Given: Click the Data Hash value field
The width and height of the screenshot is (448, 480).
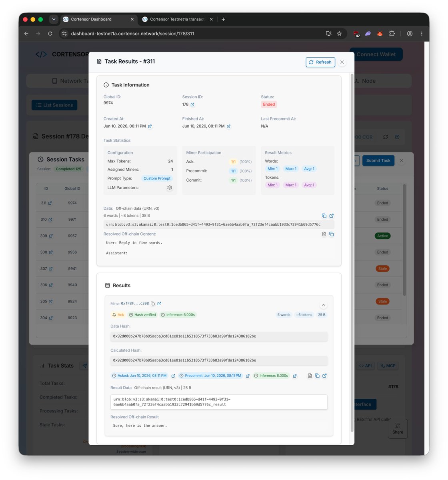Looking at the screenshot, I should coord(219,336).
